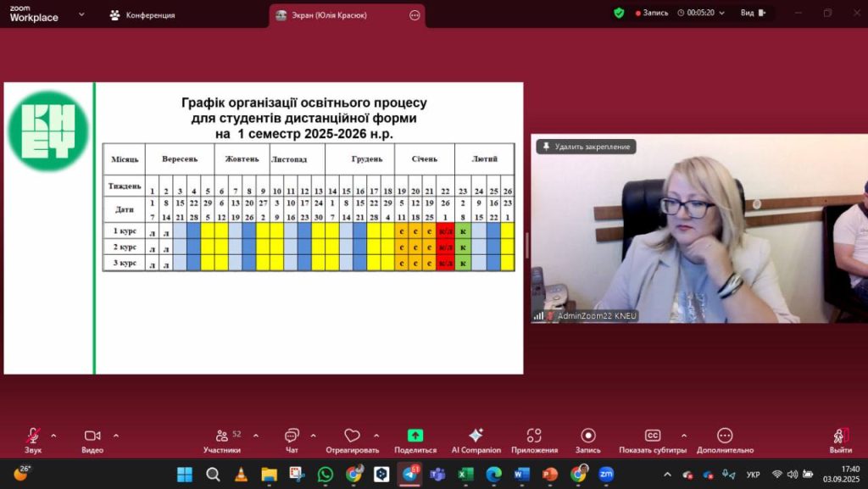868x489 pixels.
Task: Click the green encryption shield icon
Action: coord(619,13)
